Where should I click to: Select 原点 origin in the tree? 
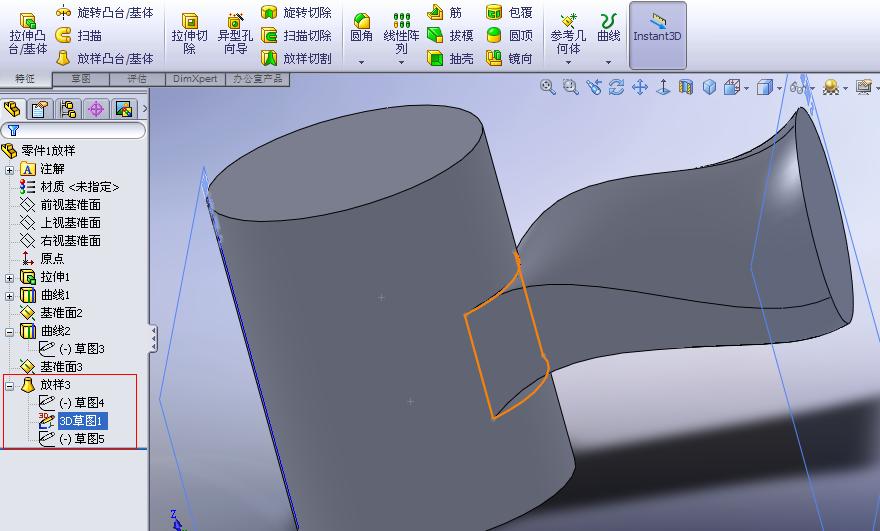pos(43,258)
